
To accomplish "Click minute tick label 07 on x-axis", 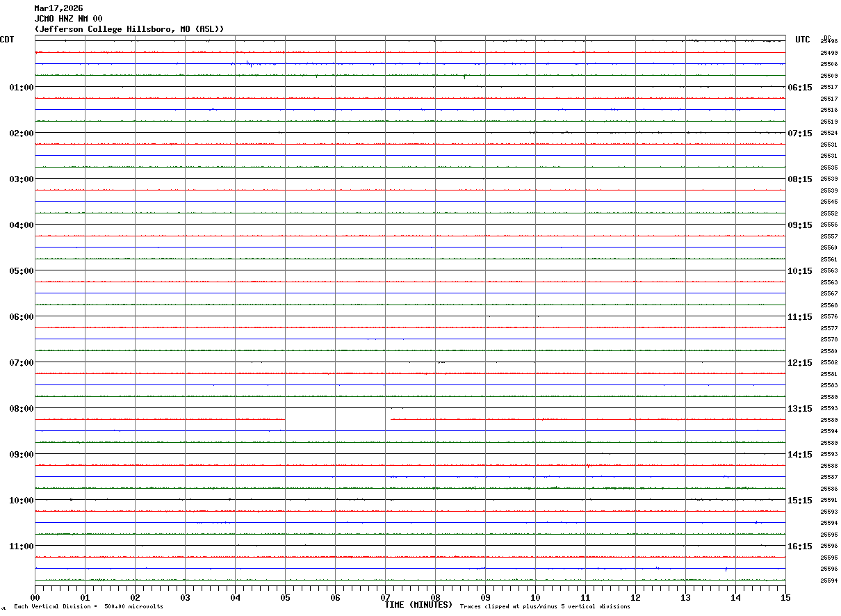I will (385, 597).
